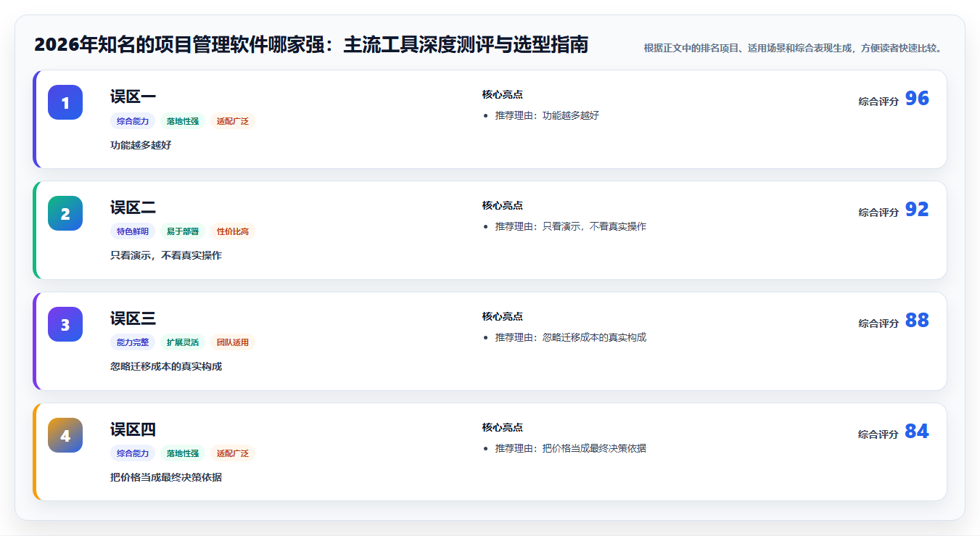Viewport: 980px width, 536px height.
Task: Click the 适配广泛 tag in 误区一 card
Action: (x=233, y=121)
